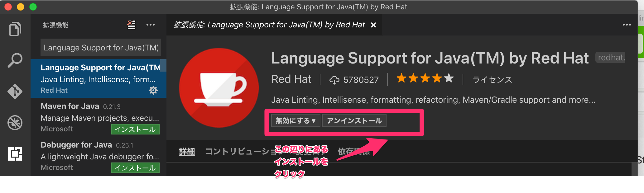Click the Red Hat publisher name

click(291, 79)
